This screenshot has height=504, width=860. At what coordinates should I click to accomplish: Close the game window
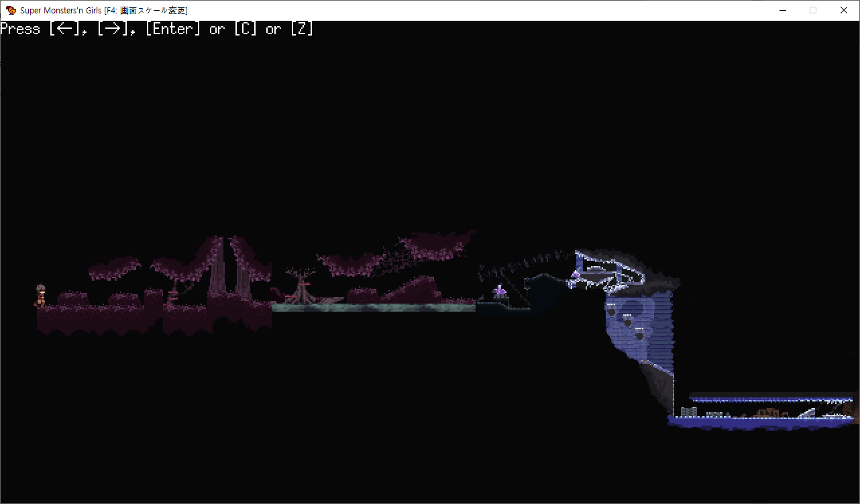coord(844,10)
